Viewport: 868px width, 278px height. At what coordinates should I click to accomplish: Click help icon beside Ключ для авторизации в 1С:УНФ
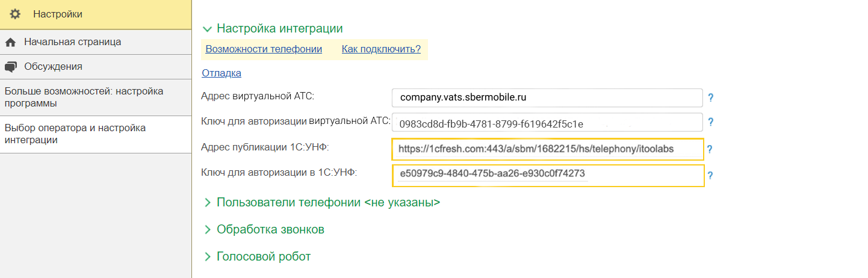tap(710, 176)
